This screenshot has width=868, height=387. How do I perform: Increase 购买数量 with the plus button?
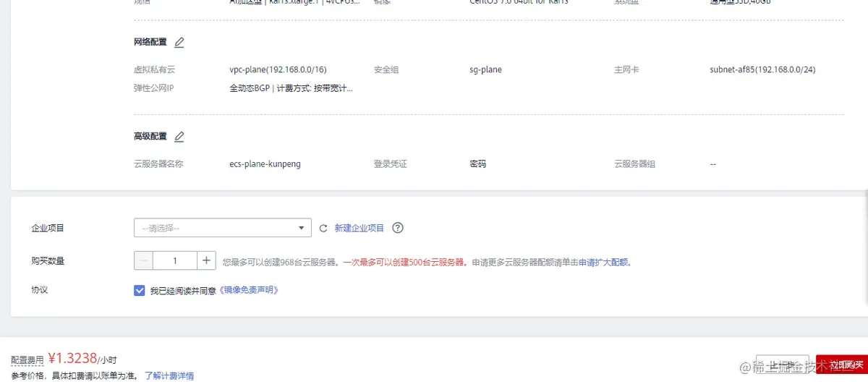click(x=206, y=260)
